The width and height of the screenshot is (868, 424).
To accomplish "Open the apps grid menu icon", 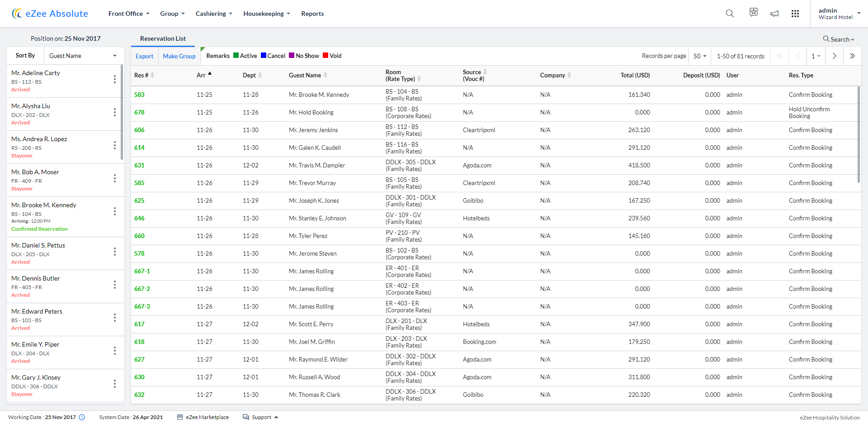I will [x=795, y=14].
